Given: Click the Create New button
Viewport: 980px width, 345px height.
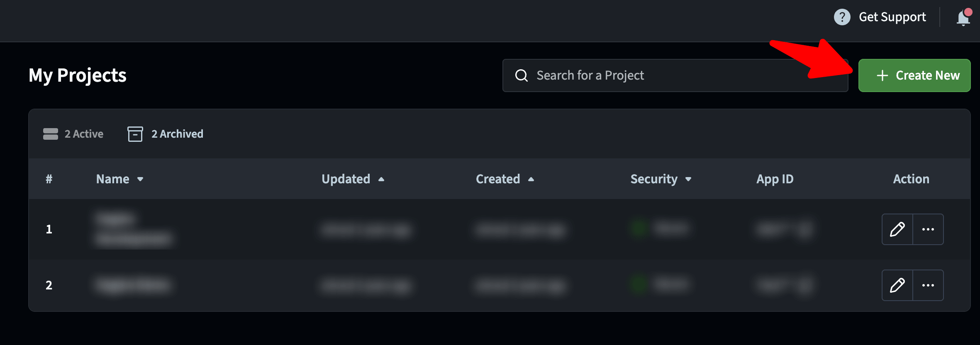Looking at the screenshot, I should pos(914,75).
